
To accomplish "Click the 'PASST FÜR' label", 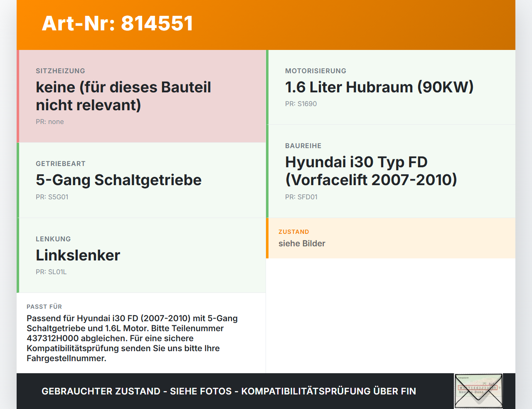I will click(44, 307).
